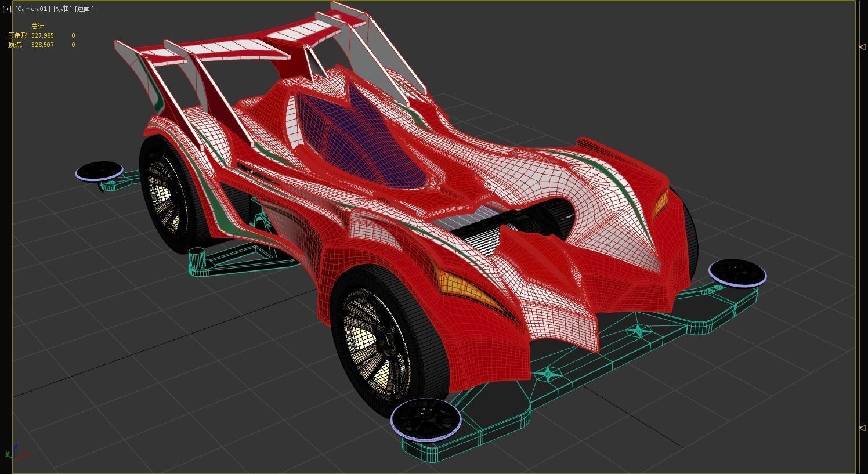
Task: Open the [+] viewport general menu
Action: click(x=7, y=9)
